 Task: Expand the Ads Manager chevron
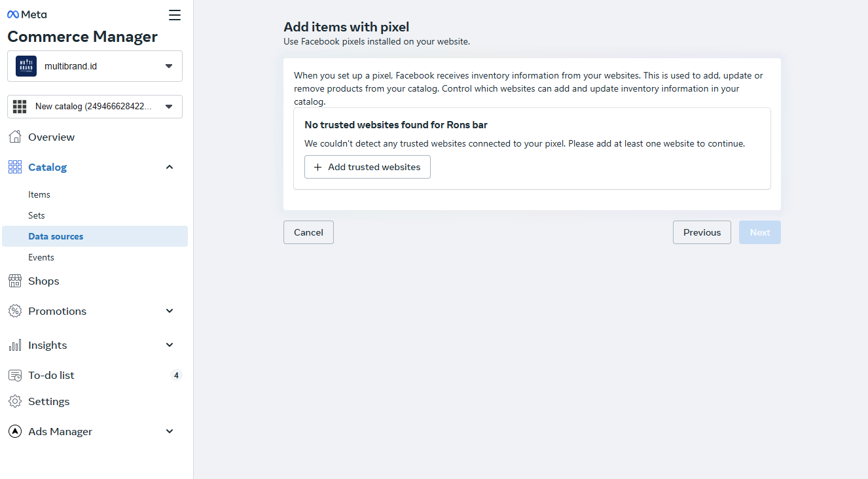coord(170,431)
